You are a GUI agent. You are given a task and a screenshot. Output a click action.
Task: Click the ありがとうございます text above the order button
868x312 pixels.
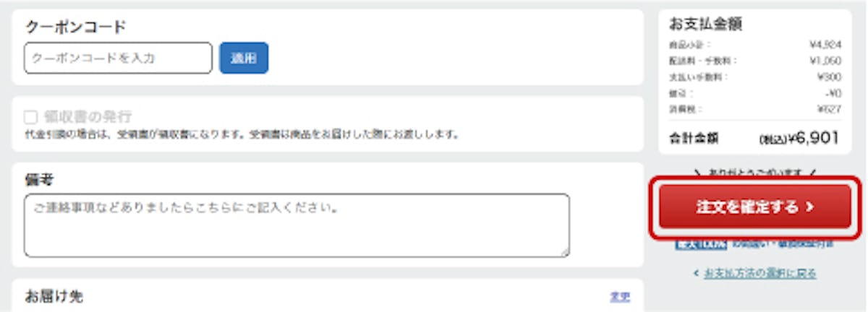(755, 173)
